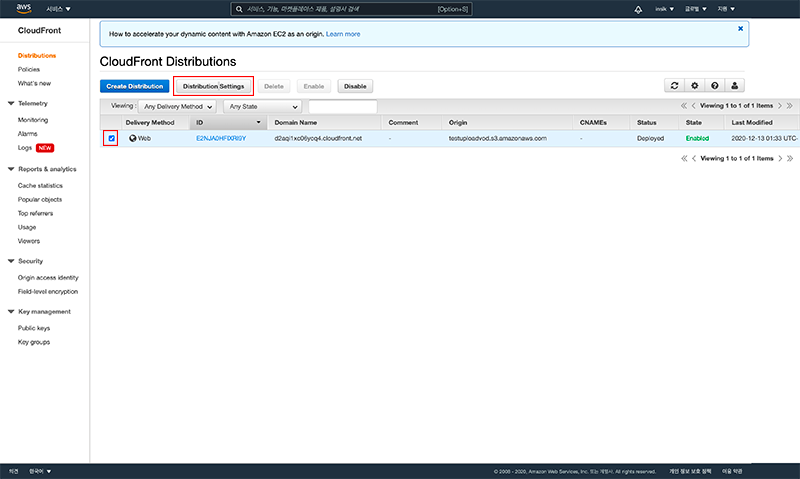Image resolution: width=800 pixels, height=479 pixels.
Task: Click the Enabled state cell
Action: pos(697,138)
